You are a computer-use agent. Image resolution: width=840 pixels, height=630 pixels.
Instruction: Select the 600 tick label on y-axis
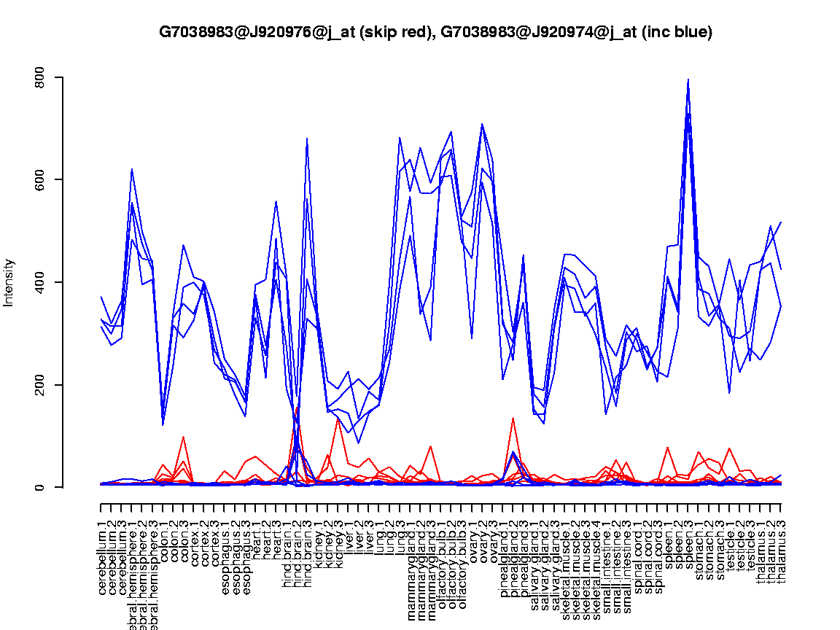click(x=41, y=180)
